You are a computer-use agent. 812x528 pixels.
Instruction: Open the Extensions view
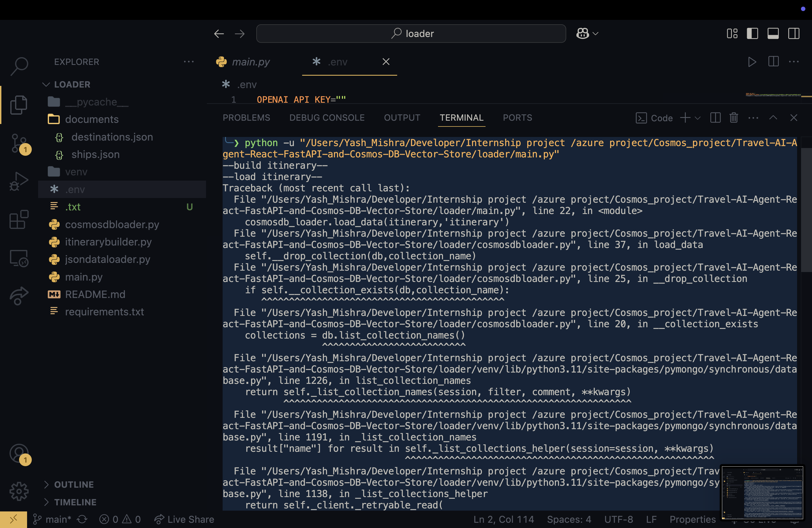pyautogui.click(x=19, y=220)
